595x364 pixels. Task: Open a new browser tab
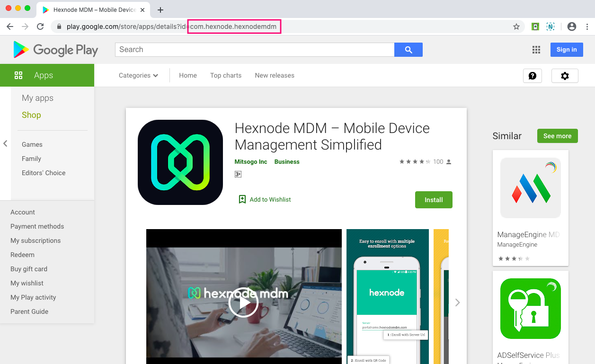(x=160, y=10)
